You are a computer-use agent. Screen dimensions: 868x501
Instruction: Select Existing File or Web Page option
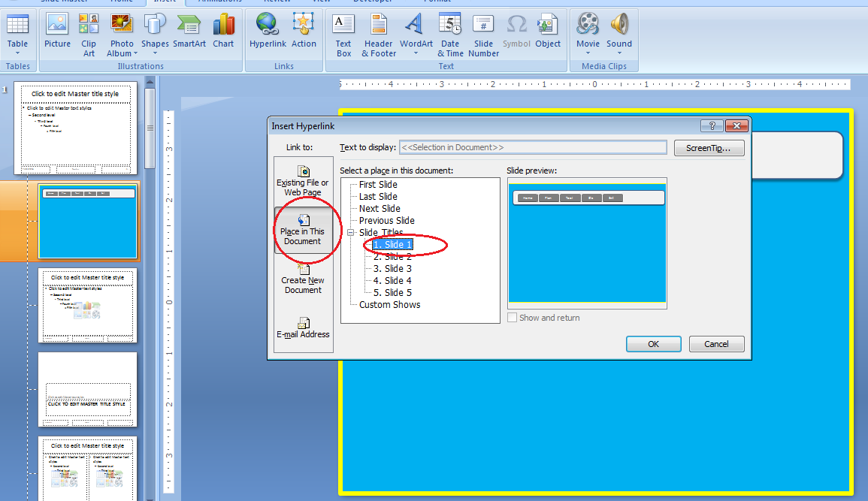tap(303, 180)
